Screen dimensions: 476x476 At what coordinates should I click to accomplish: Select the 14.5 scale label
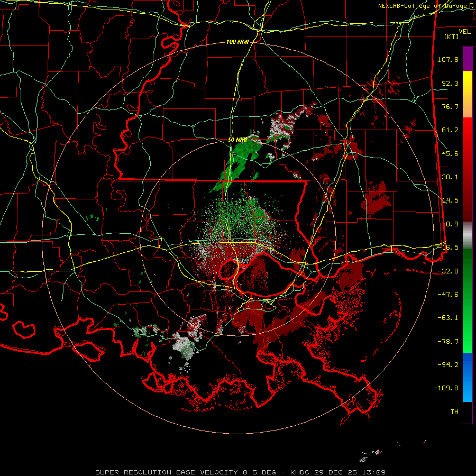click(x=450, y=200)
